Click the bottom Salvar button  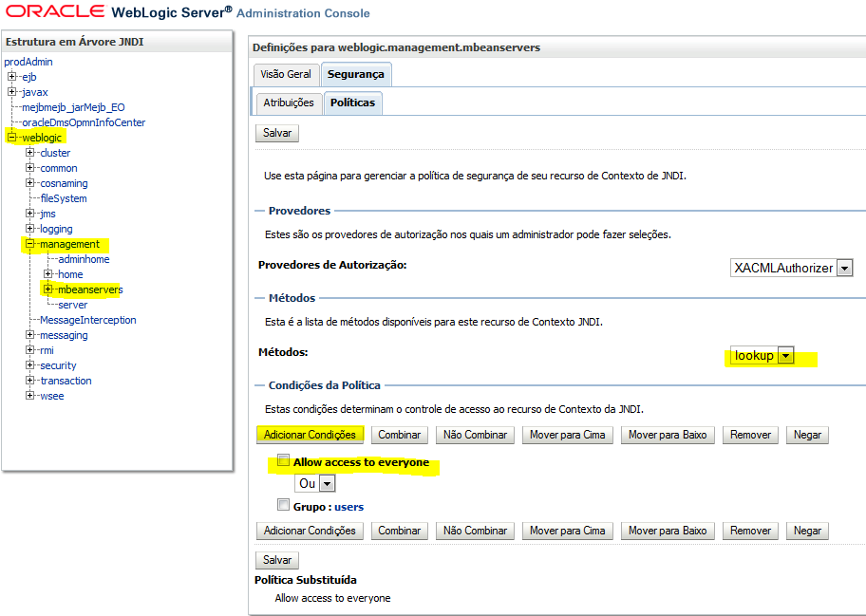tap(277, 560)
